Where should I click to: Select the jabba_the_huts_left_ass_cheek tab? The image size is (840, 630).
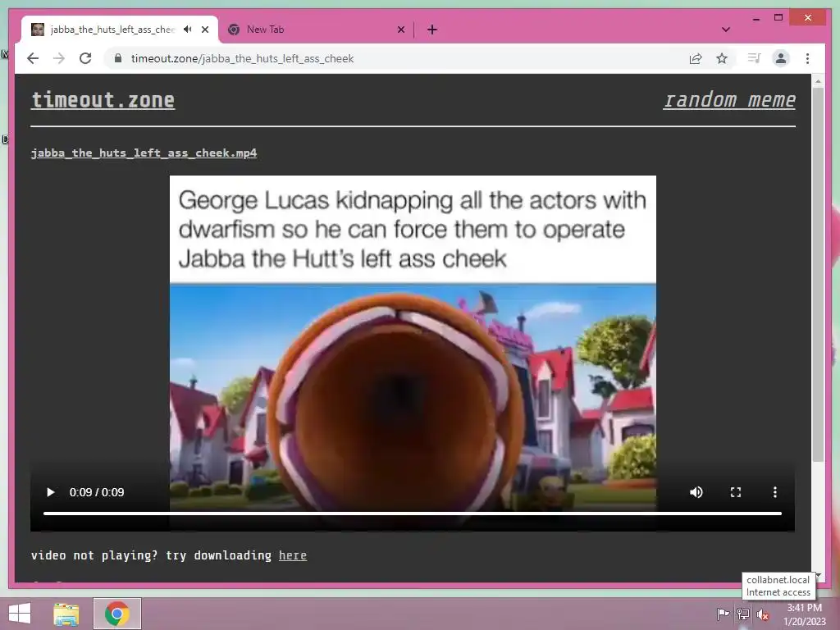[120, 30]
